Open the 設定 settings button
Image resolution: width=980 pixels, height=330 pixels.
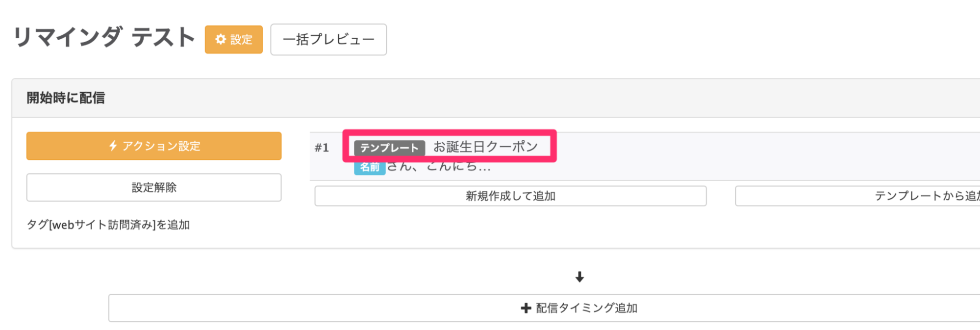click(x=234, y=39)
